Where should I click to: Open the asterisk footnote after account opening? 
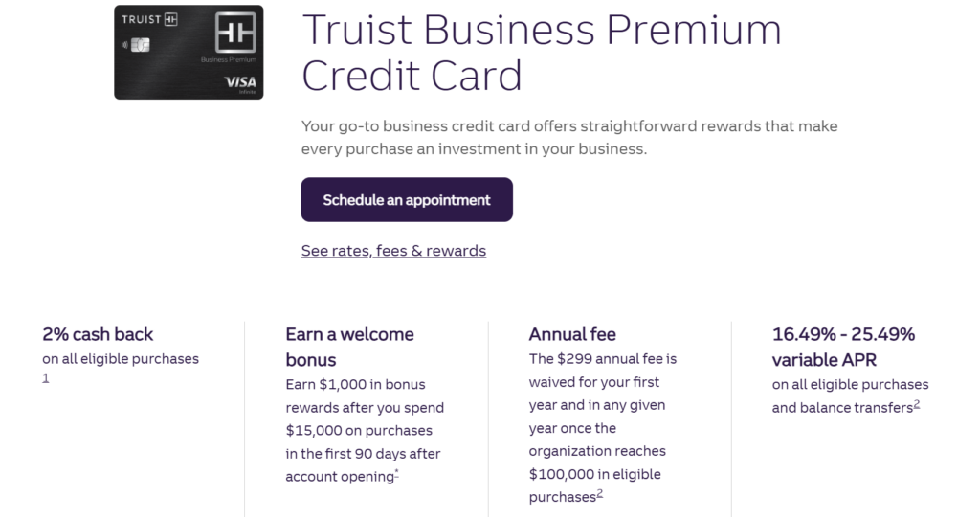pos(397,471)
